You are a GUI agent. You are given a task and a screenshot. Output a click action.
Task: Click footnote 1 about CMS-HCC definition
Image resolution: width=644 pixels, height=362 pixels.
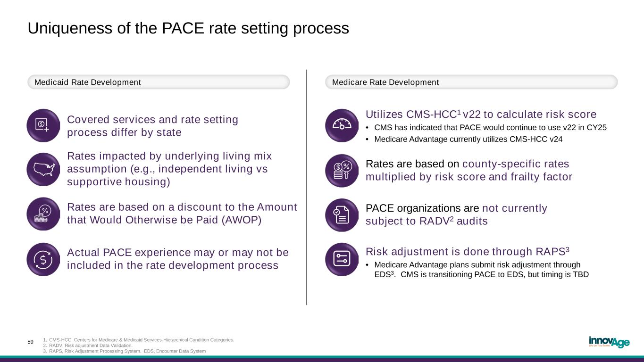pos(138,339)
